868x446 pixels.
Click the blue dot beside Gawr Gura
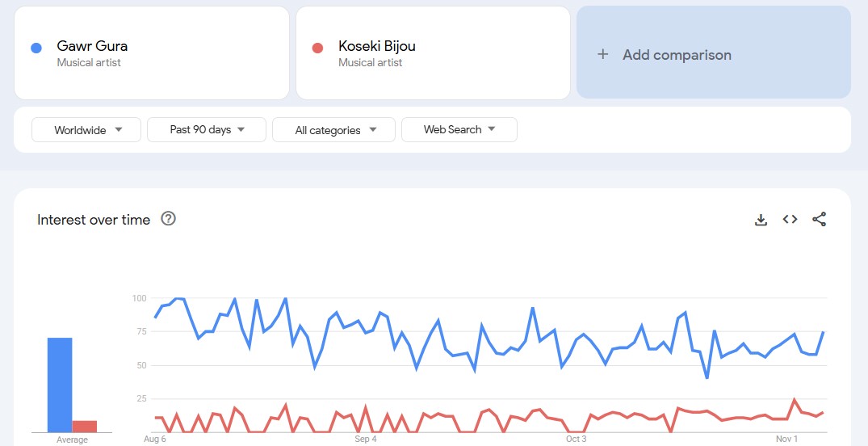36,48
